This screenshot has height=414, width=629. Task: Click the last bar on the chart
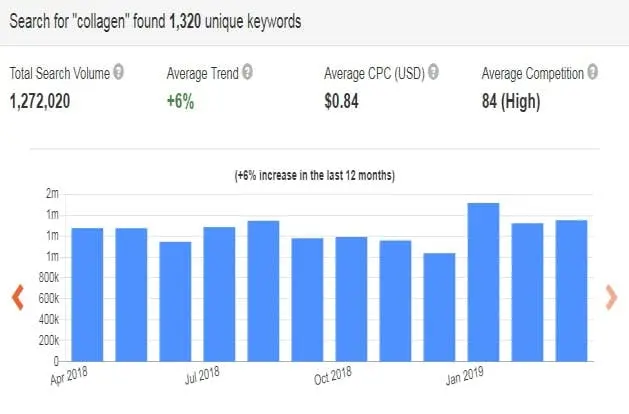coord(571,291)
